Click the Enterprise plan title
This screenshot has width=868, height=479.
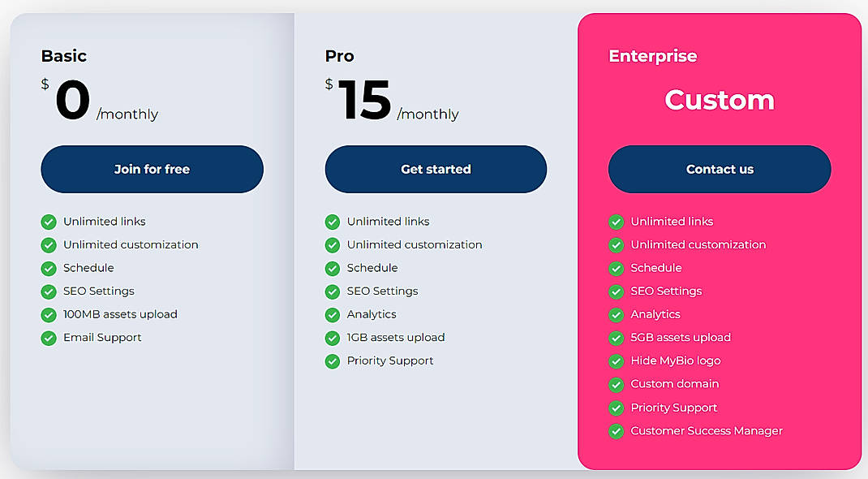pyautogui.click(x=653, y=56)
